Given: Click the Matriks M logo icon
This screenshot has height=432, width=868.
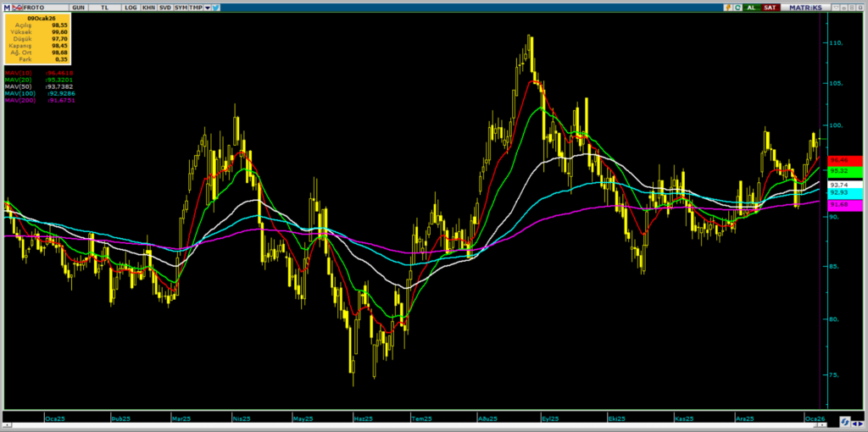Looking at the screenshot, I should (5, 7).
